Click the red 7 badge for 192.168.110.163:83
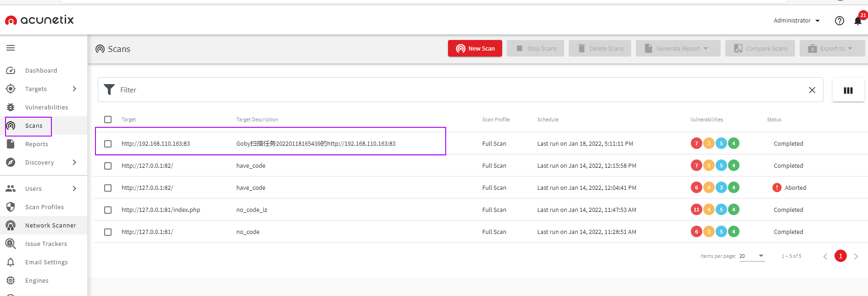 (x=696, y=143)
